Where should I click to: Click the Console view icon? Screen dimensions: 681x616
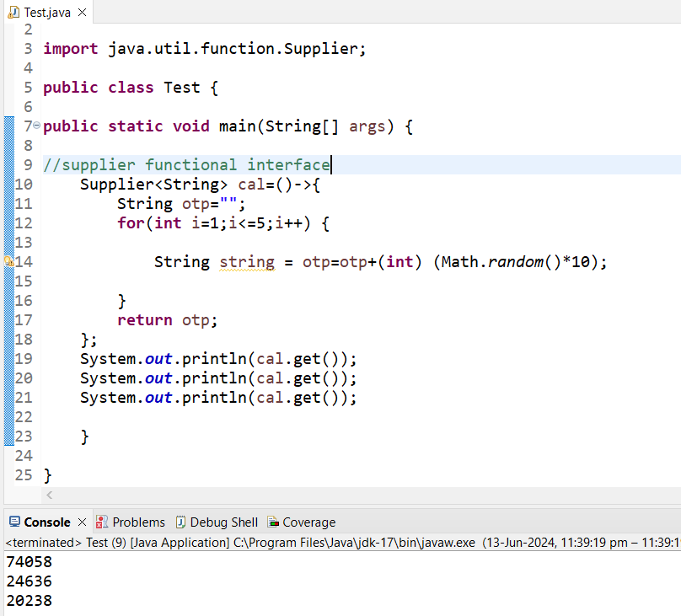pos(14,522)
